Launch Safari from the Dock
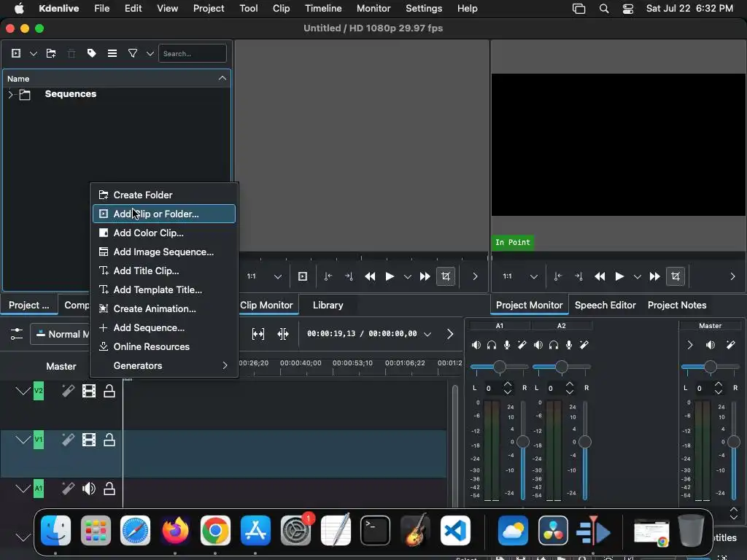The image size is (747, 560). 135,530
